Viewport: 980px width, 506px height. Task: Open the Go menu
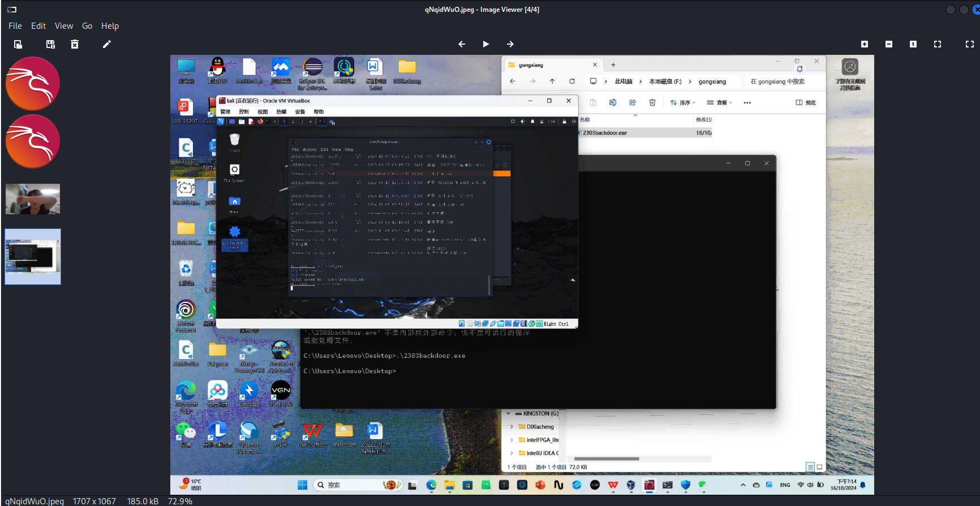(x=87, y=26)
